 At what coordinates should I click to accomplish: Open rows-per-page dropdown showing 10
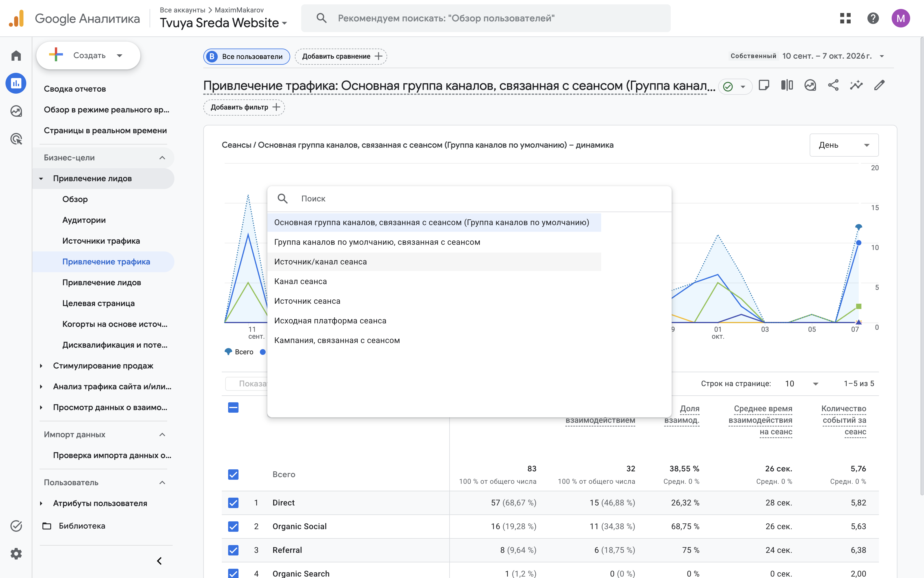pos(802,384)
